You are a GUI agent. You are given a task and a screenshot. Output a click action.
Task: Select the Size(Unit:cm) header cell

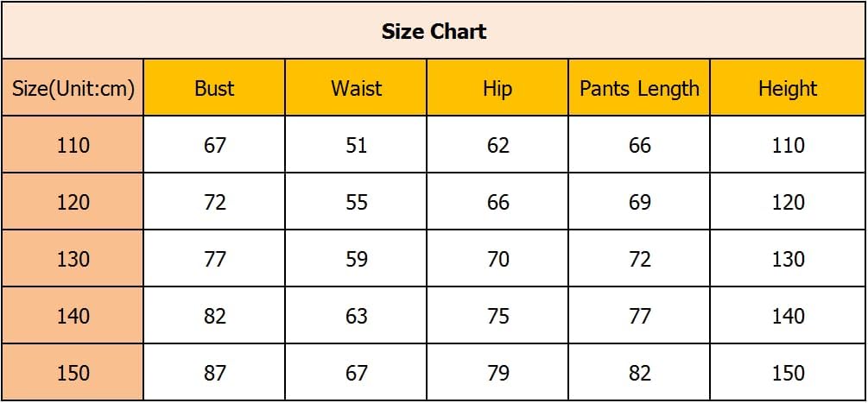73,88
